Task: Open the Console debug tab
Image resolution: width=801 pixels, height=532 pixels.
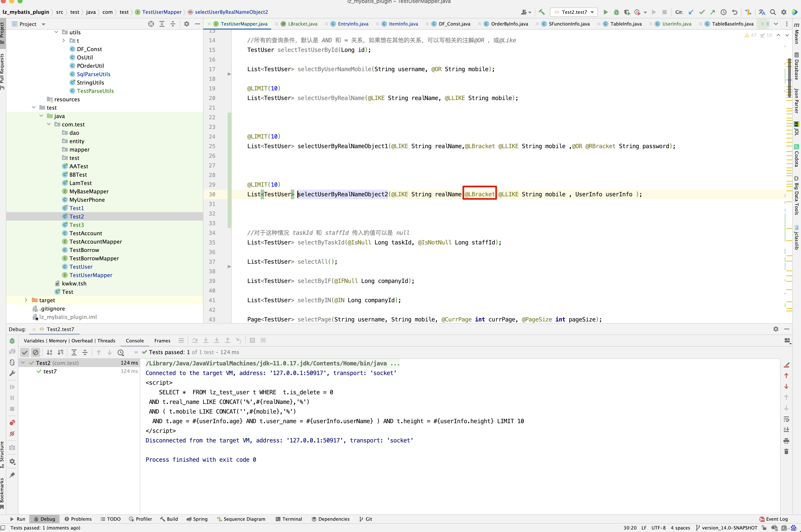Action: (x=135, y=341)
